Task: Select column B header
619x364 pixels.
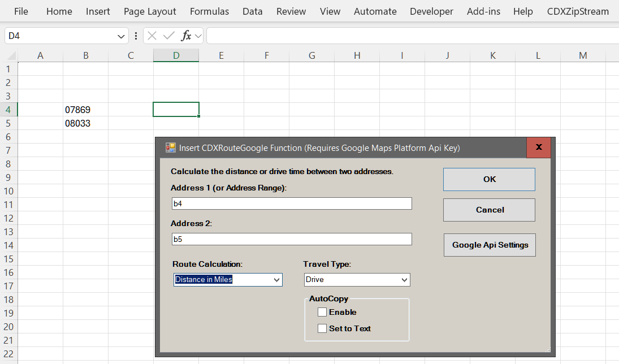Action: pos(86,55)
